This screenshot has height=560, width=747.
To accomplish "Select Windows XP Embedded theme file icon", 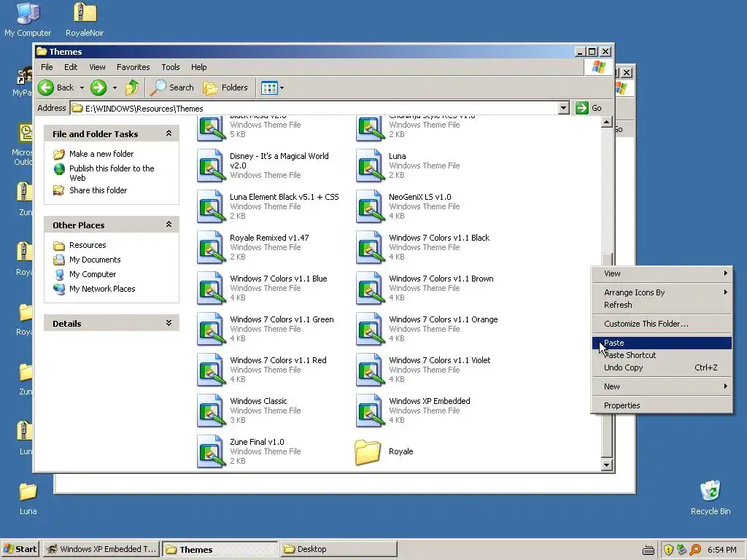I will [370, 411].
